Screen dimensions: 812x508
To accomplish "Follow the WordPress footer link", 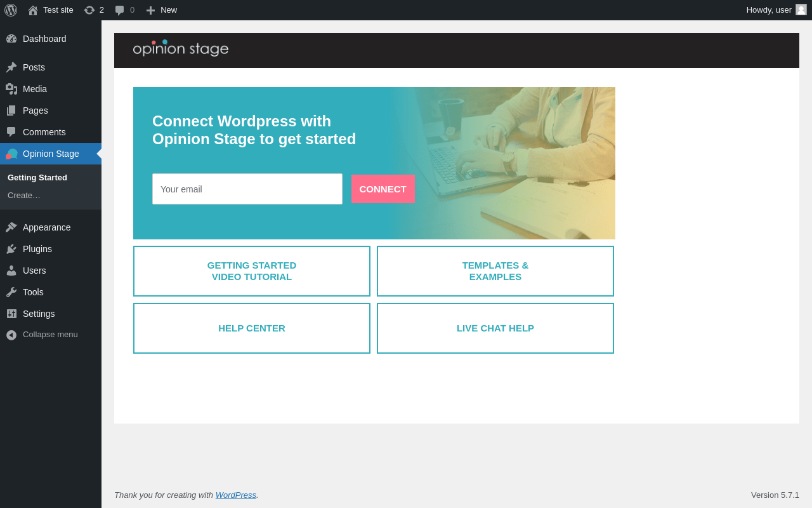I will pyautogui.click(x=236, y=495).
